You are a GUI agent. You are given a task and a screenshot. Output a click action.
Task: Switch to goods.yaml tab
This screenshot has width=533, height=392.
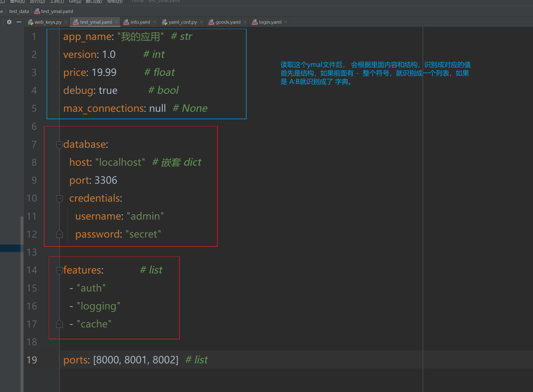click(228, 22)
